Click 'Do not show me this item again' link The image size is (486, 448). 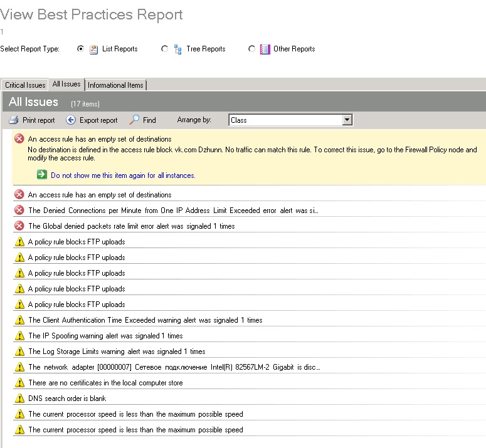[123, 175]
